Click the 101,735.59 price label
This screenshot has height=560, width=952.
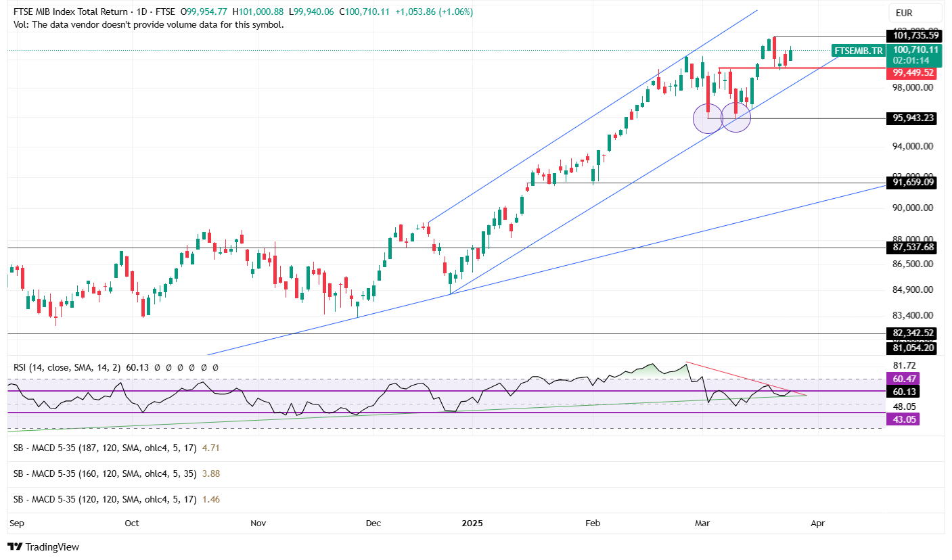coord(914,36)
